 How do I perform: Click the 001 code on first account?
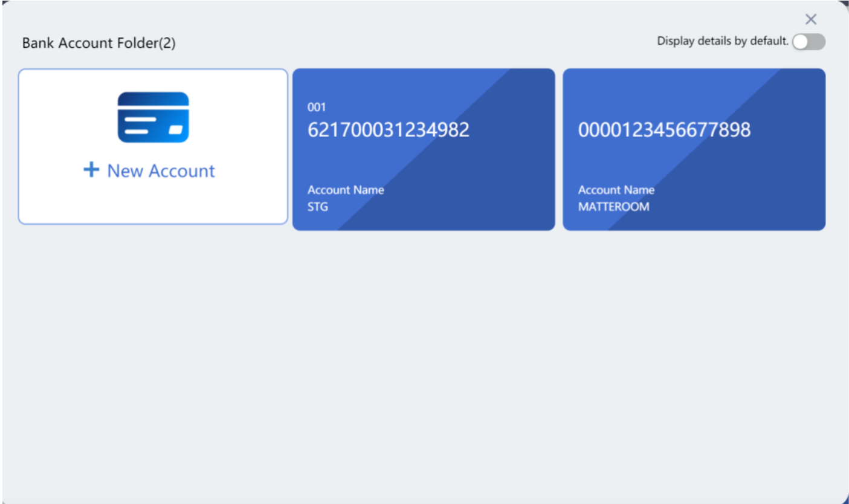click(317, 108)
